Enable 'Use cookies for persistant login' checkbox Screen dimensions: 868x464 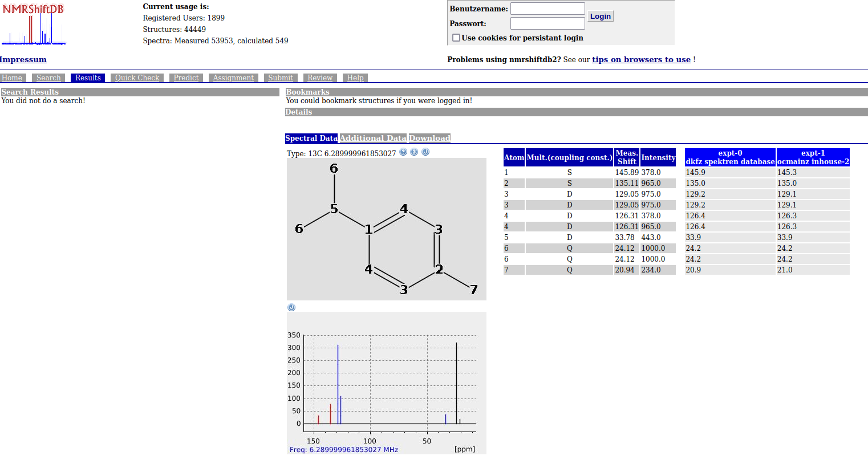click(x=456, y=38)
